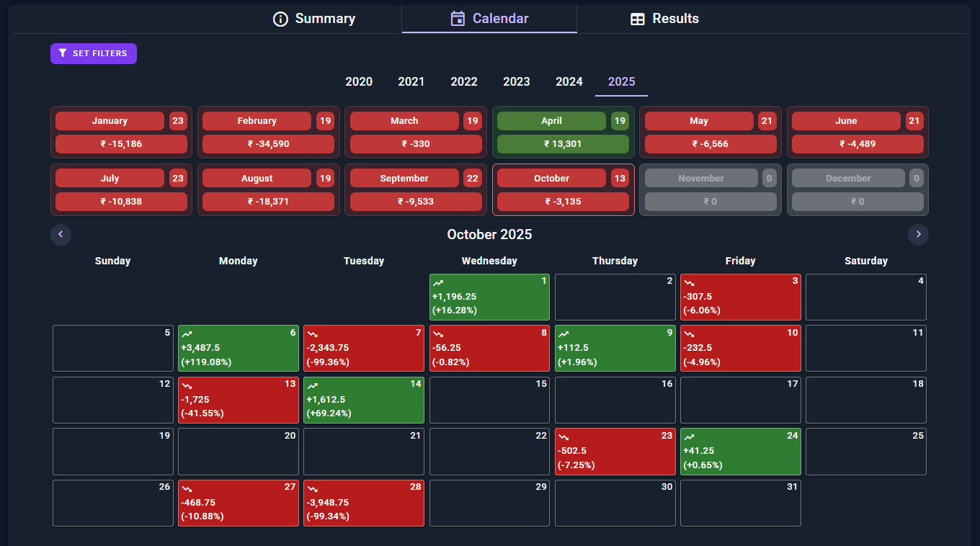
Task: Open the Summary tab
Action: click(x=314, y=19)
